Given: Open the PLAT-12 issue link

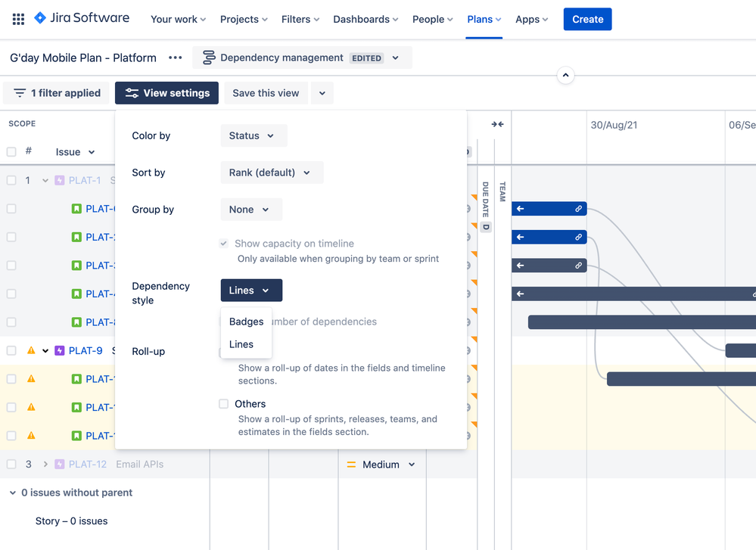Looking at the screenshot, I should [x=87, y=465].
